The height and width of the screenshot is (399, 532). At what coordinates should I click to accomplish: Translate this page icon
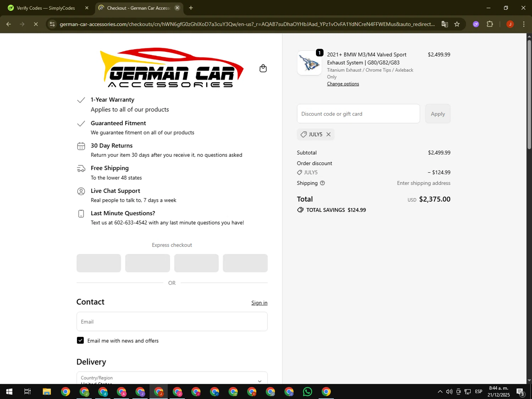pyautogui.click(x=444, y=24)
